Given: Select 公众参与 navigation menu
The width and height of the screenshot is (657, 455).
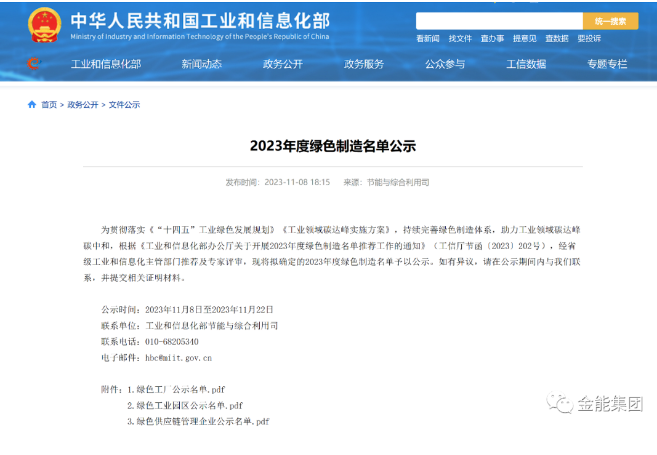Looking at the screenshot, I should tap(445, 64).
